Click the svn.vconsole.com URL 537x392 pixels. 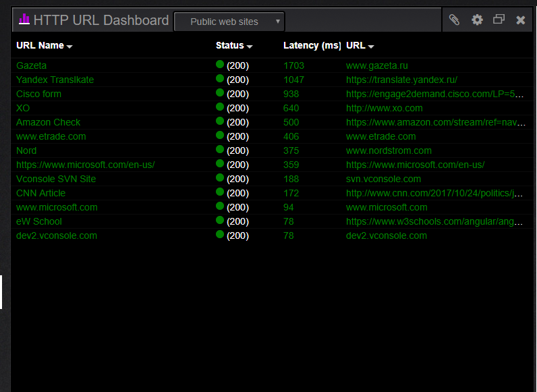[383, 179]
